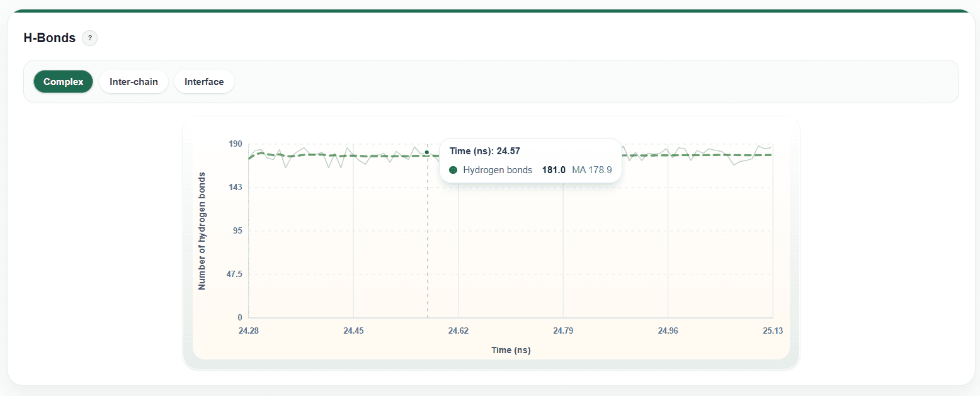The image size is (980, 396).
Task: Click the y-axis value 190
Action: (235, 144)
